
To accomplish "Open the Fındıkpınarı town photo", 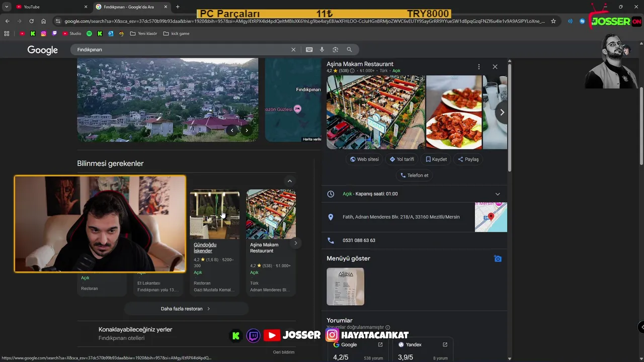I will point(168,100).
